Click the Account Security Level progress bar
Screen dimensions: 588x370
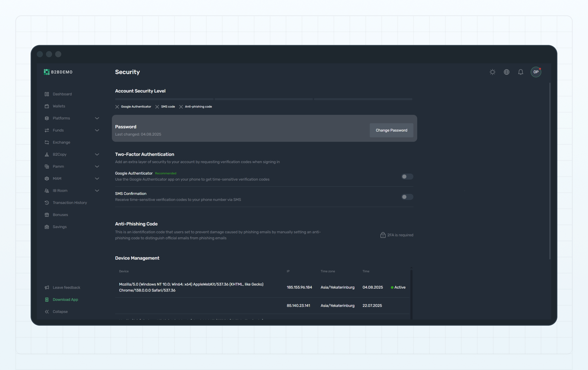[263, 99]
